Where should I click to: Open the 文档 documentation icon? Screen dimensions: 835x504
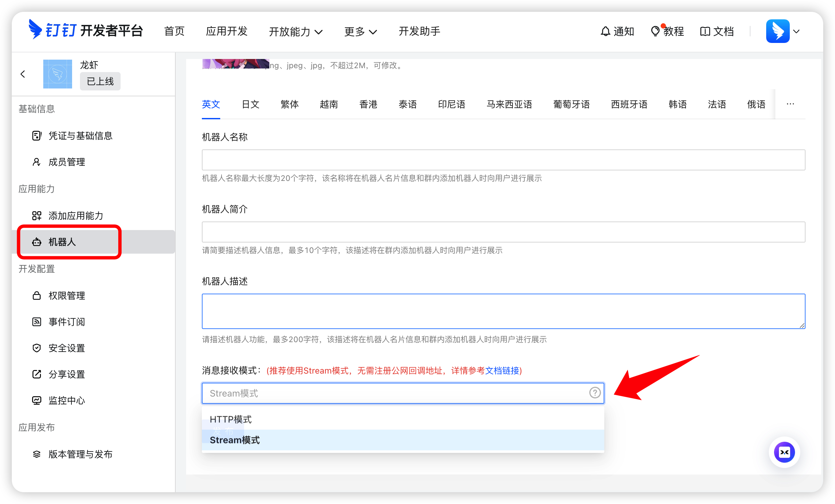tap(705, 31)
